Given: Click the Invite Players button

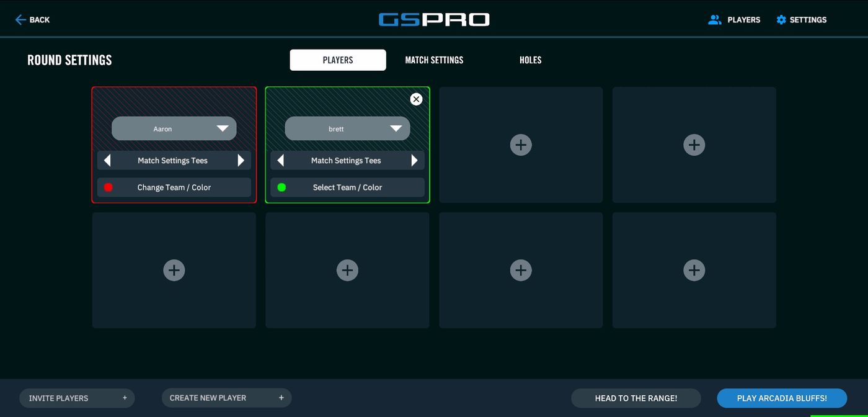Looking at the screenshot, I should [77, 398].
